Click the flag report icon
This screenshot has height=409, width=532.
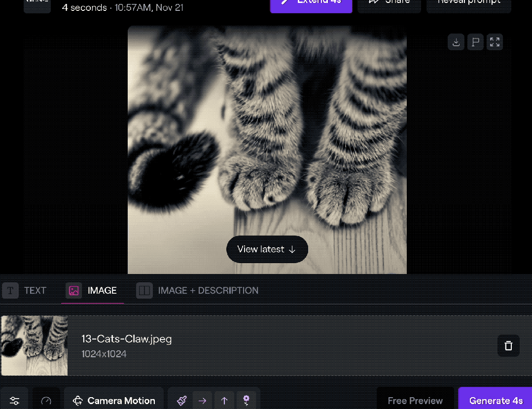pos(475,42)
